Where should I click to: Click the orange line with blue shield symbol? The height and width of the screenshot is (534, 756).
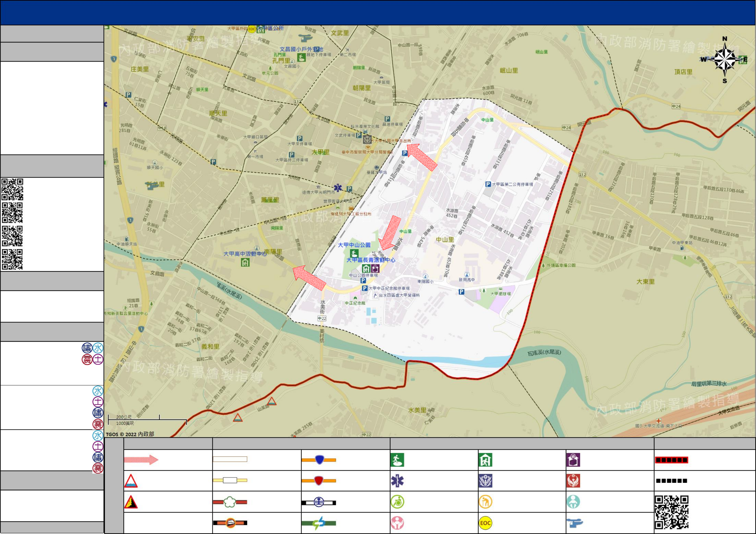tap(319, 460)
